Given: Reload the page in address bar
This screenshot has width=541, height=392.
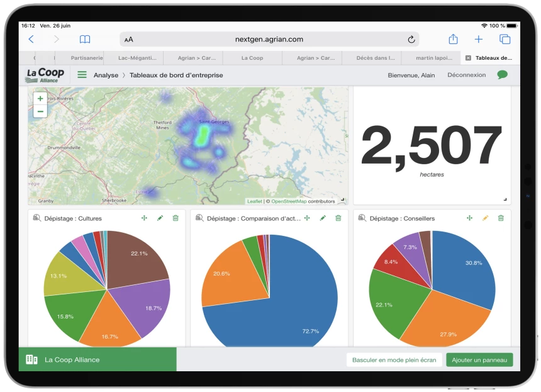Looking at the screenshot, I should coord(411,39).
